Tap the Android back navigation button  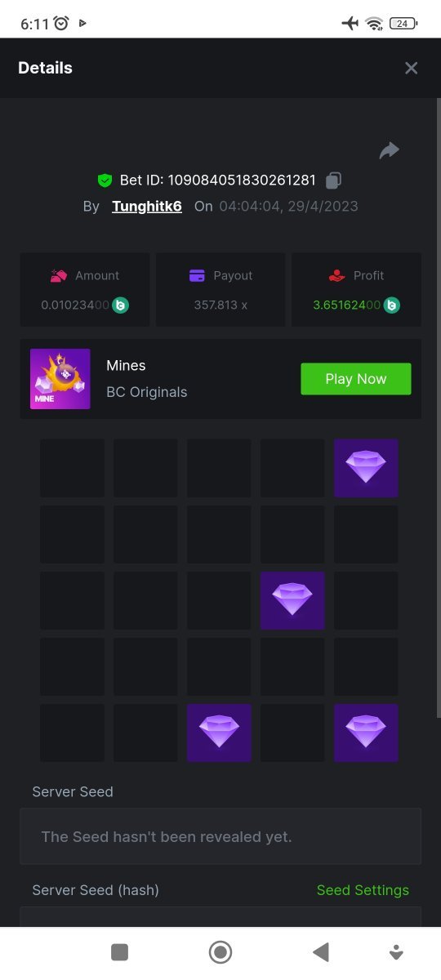point(321,951)
